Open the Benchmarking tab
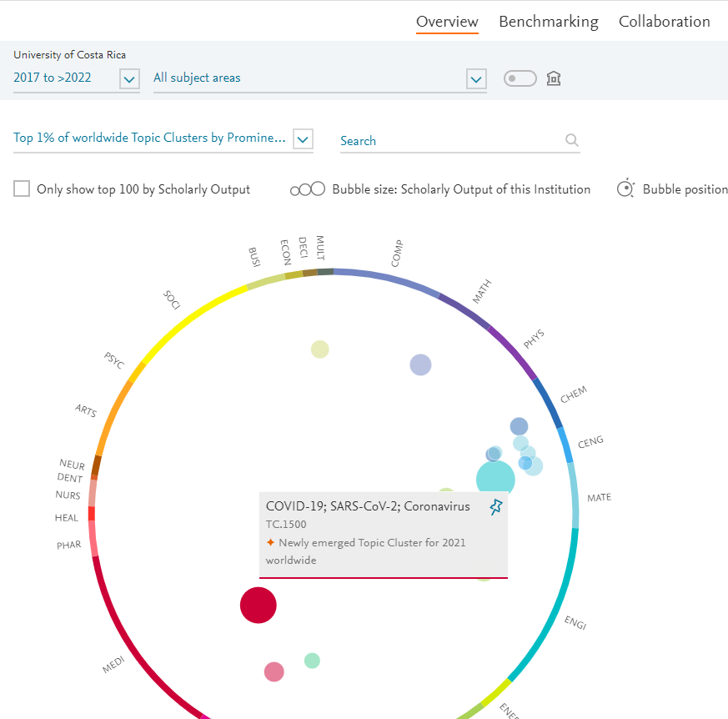 pos(549,22)
